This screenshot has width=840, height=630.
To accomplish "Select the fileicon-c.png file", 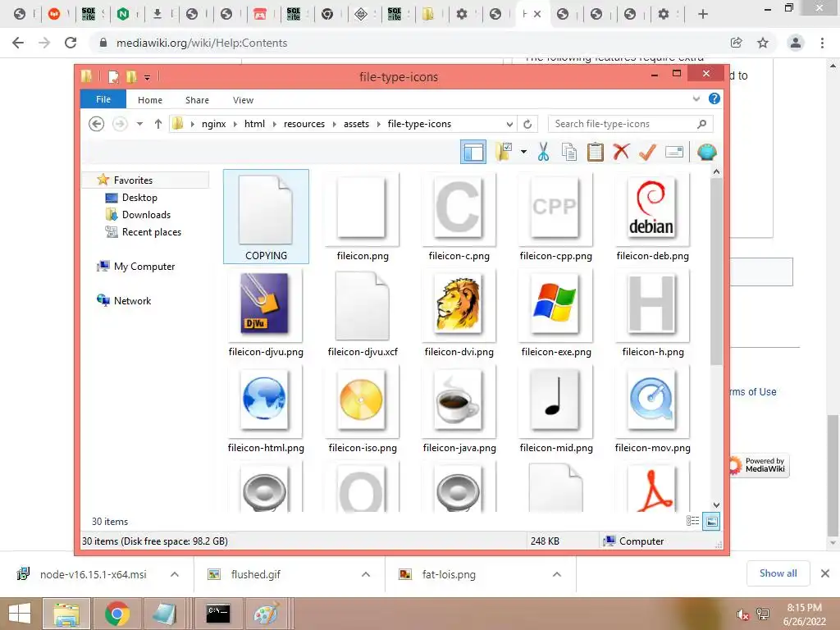I will [459, 217].
